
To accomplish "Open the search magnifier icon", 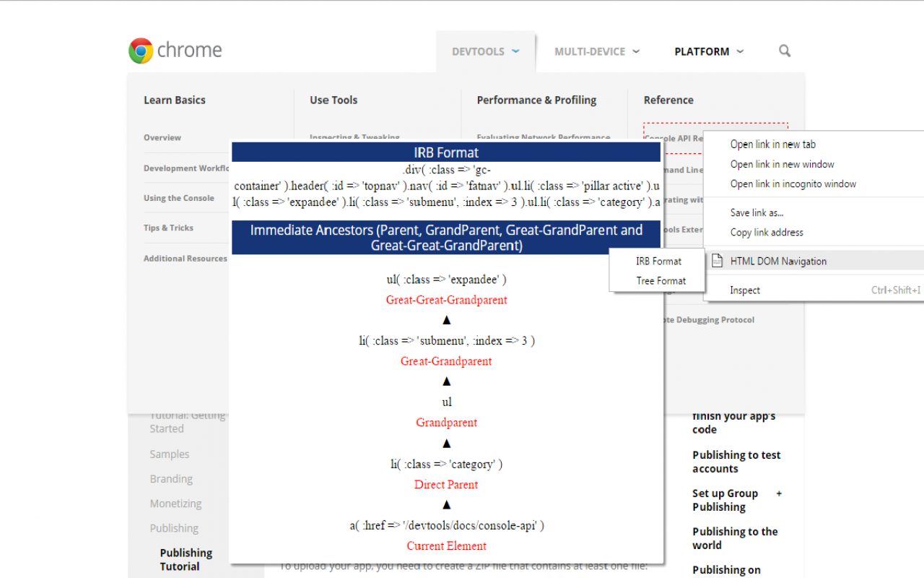I will click(785, 51).
